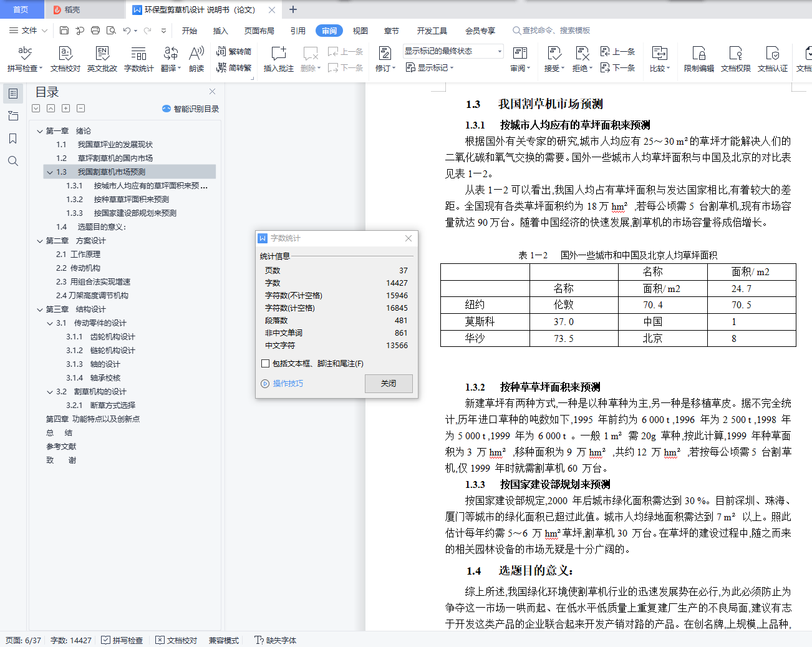Open the 文件 menu
This screenshot has height=647, width=812.
tap(29, 31)
